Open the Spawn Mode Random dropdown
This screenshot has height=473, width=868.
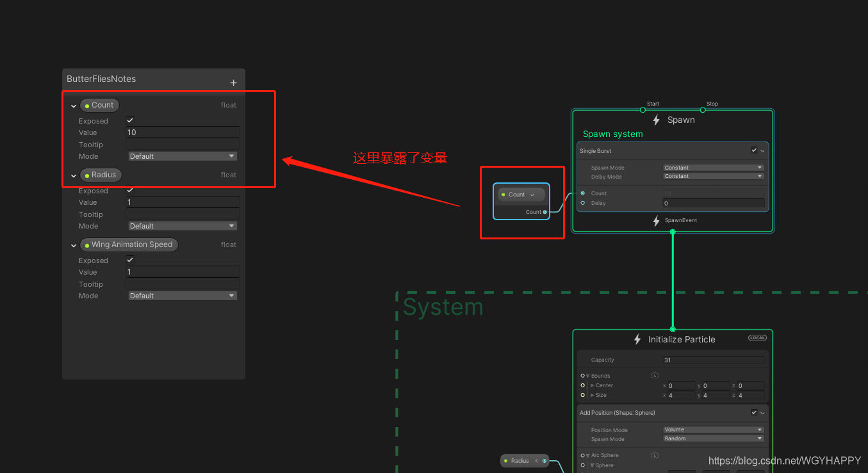point(714,439)
